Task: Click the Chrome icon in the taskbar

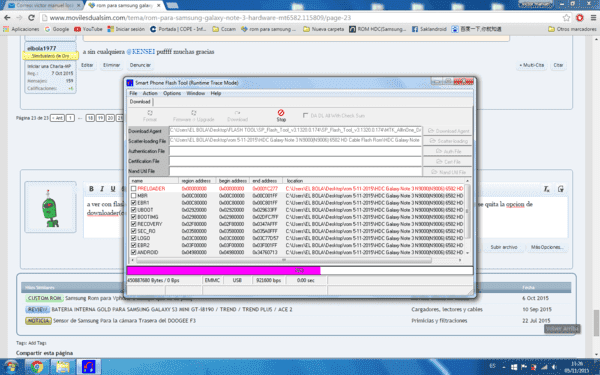Action: coord(37,367)
